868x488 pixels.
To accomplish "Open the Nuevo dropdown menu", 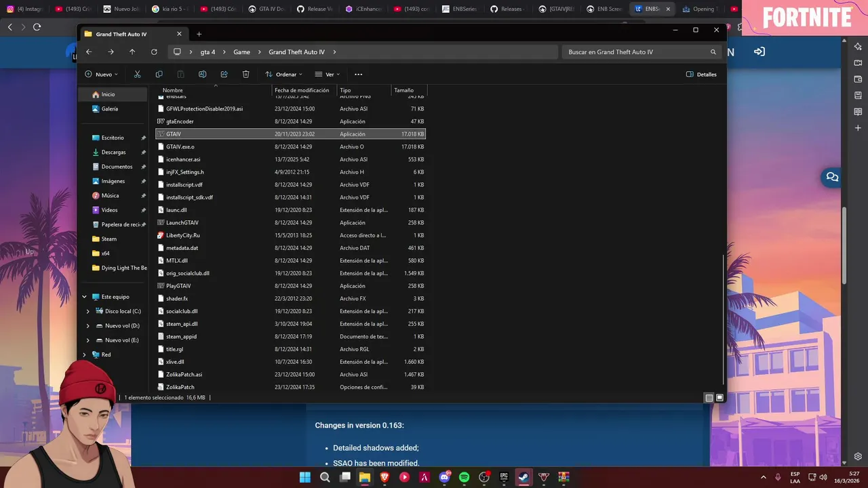I will click(101, 75).
